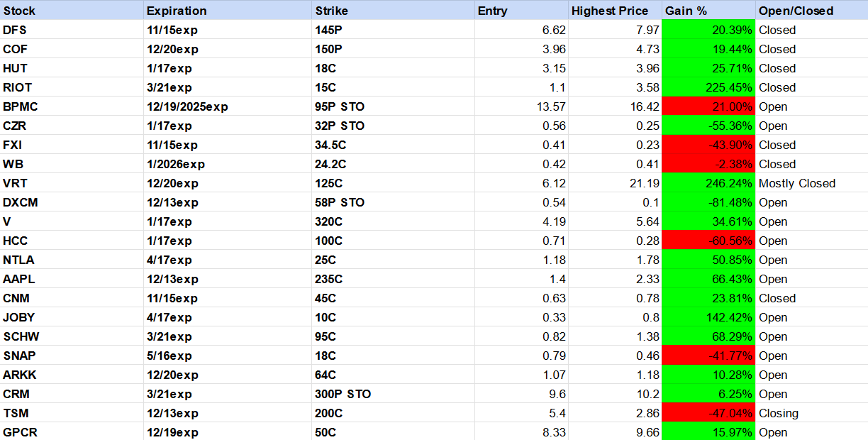The width and height of the screenshot is (868, 440).
Task: Select the -81.48% gain cell
Action: (x=708, y=202)
